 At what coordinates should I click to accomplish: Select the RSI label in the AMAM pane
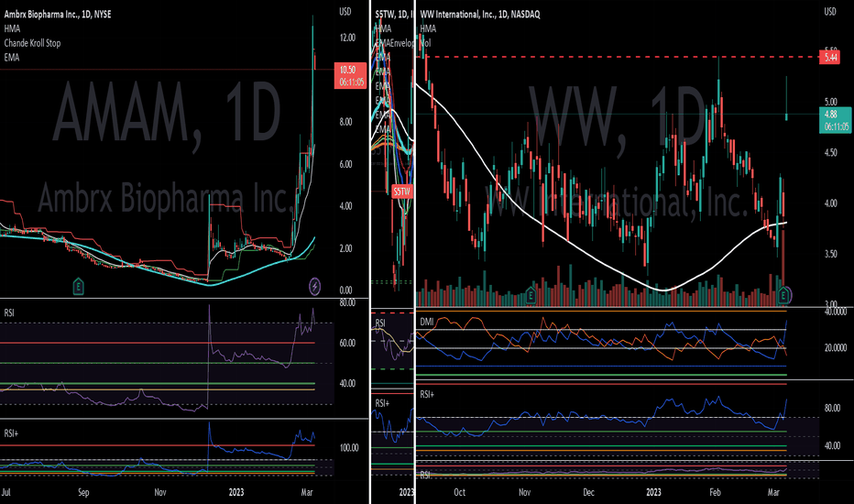(9, 312)
